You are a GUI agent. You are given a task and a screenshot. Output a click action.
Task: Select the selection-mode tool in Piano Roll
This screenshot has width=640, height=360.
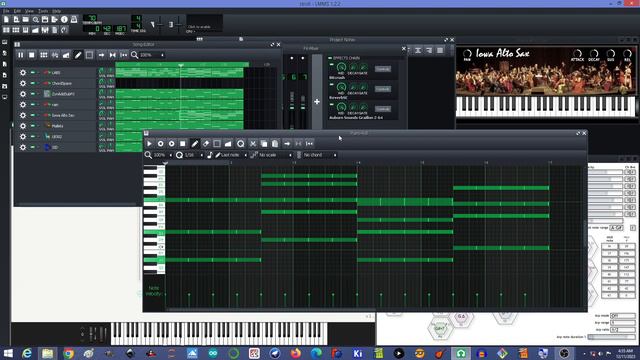[217, 144]
